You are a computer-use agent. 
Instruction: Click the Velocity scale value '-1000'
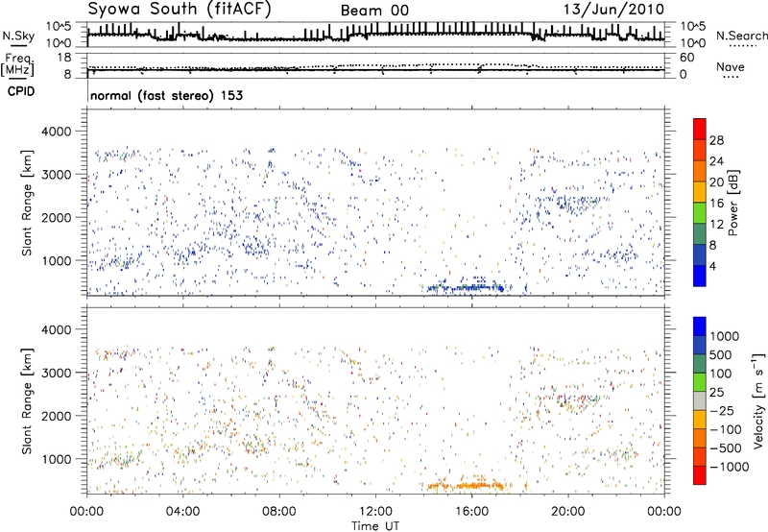pyautogui.click(x=729, y=467)
